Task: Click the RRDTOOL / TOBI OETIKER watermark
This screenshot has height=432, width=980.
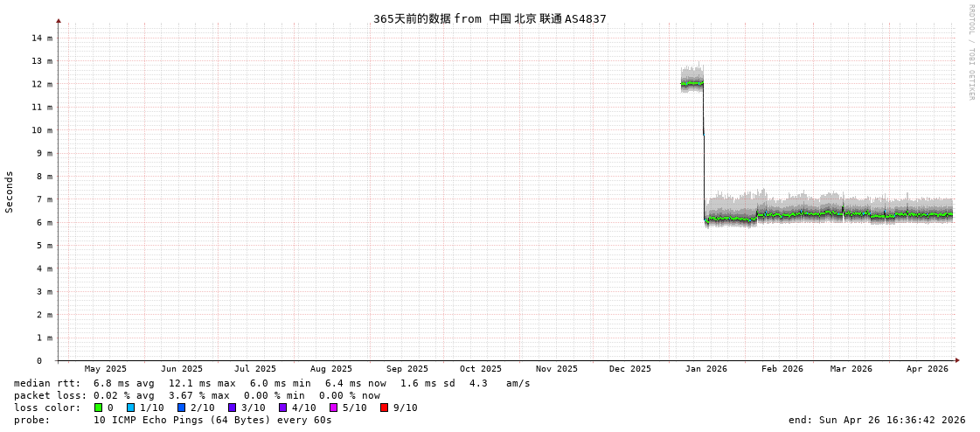Action: (x=970, y=52)
